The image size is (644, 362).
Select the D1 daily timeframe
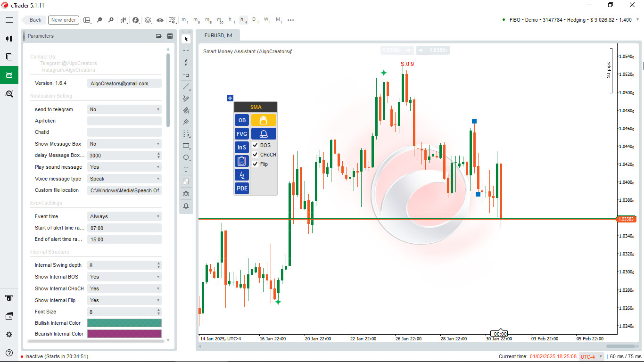(255, 20)
